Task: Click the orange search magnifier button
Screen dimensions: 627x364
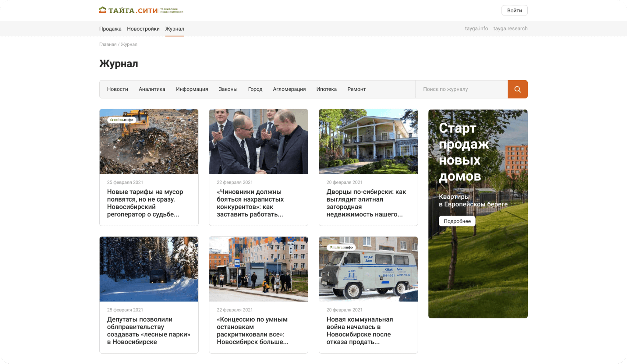Action: [517, 89]
